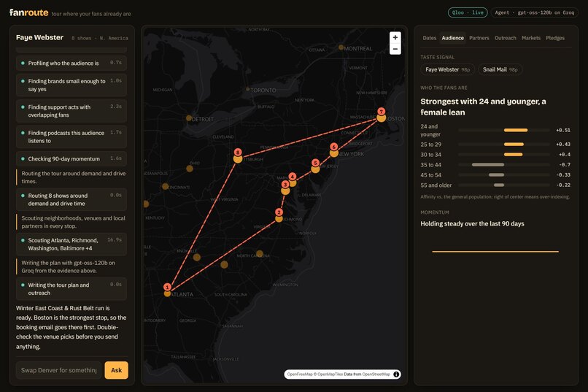Click the OpenStreetMap attribution link
Viewport: 588px width, 392px height.
(x=376, y=374)
